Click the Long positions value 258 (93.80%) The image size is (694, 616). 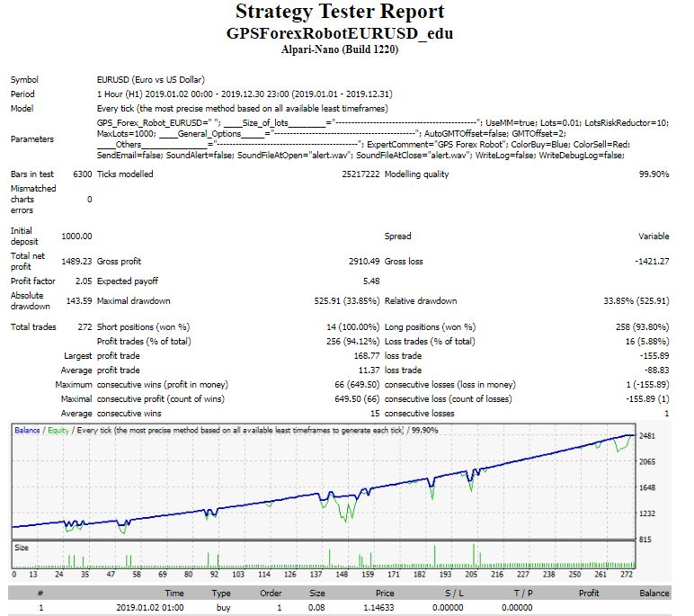tap(642, 327)
